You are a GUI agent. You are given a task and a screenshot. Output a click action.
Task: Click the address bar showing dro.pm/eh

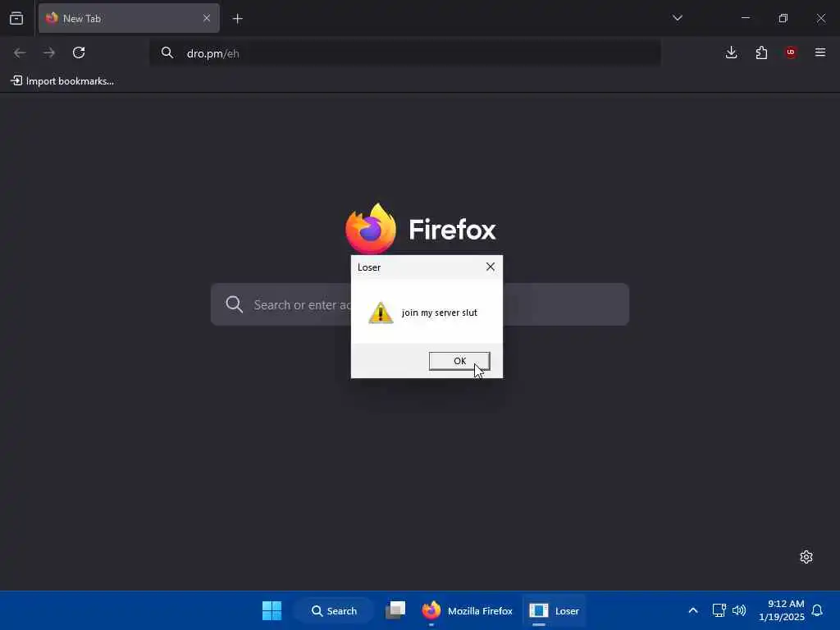(x=405, y=53)
